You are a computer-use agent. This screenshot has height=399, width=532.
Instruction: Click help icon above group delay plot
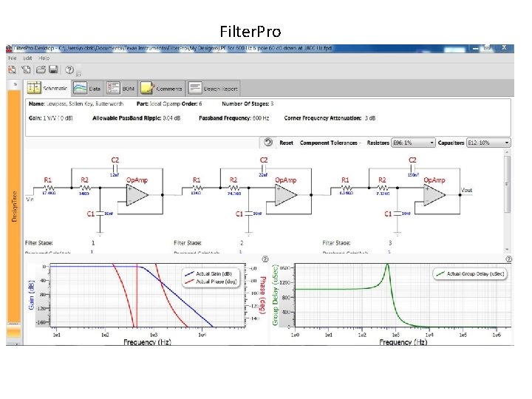(x=508, y=259)
